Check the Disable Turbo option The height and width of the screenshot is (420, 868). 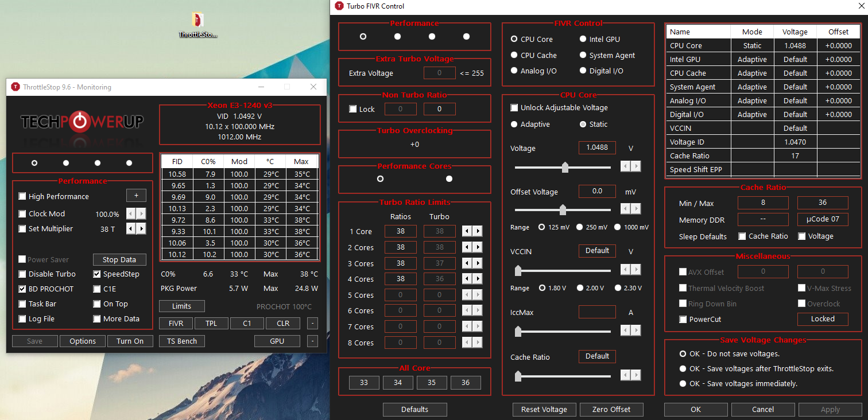(x=22, y=274)
